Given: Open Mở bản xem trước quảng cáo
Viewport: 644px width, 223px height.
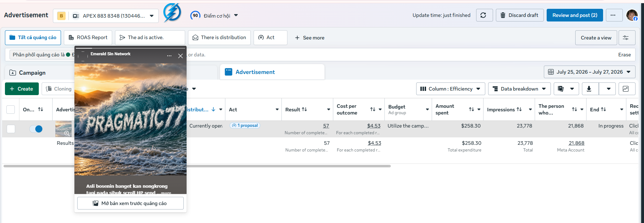Looking at the screenshot, I should tap(130, 203).
